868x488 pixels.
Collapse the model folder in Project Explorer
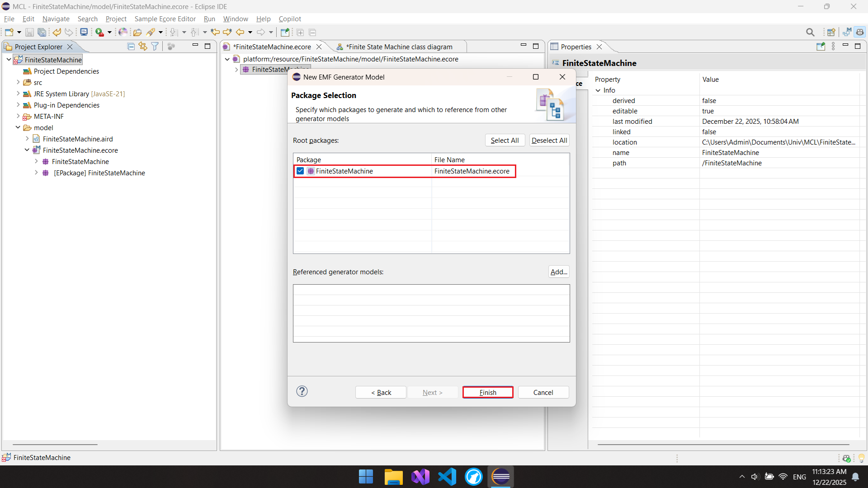[18, 127]
